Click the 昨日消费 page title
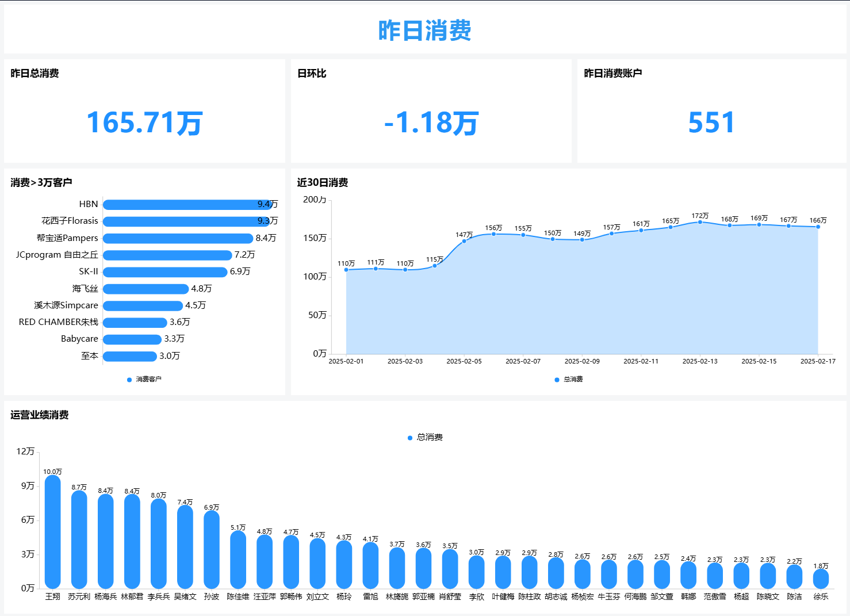The height and width of the screenshot is (616, 850). pyautogui.click(x=425, y=30)
